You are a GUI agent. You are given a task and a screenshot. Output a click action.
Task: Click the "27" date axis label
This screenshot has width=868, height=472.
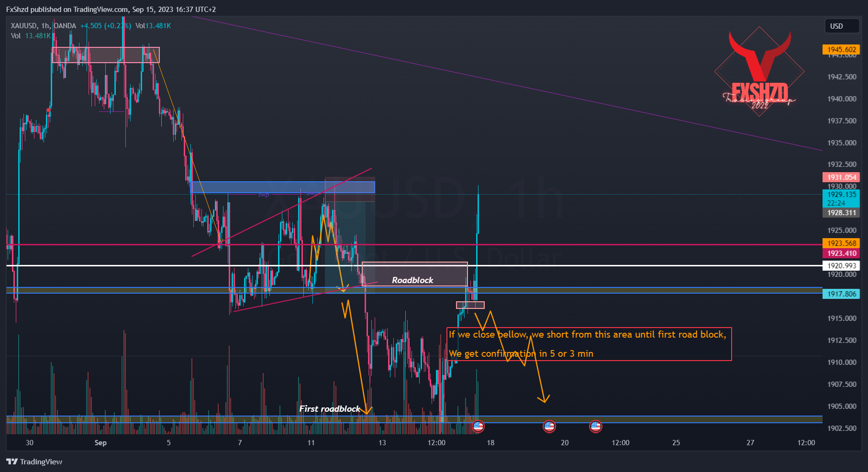coord(750,443)
